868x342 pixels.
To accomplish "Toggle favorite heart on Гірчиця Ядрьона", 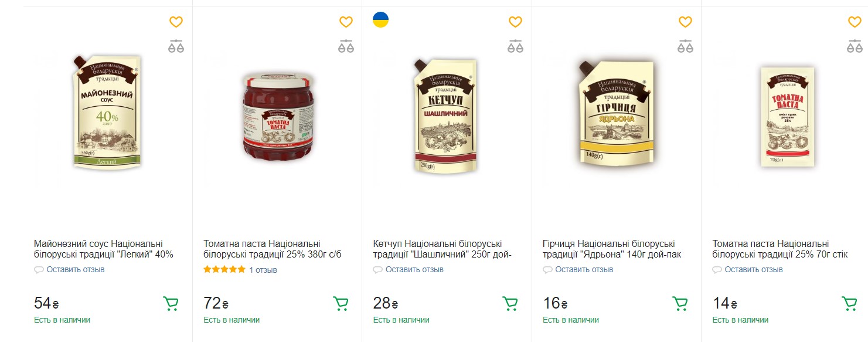I will 685,22.
